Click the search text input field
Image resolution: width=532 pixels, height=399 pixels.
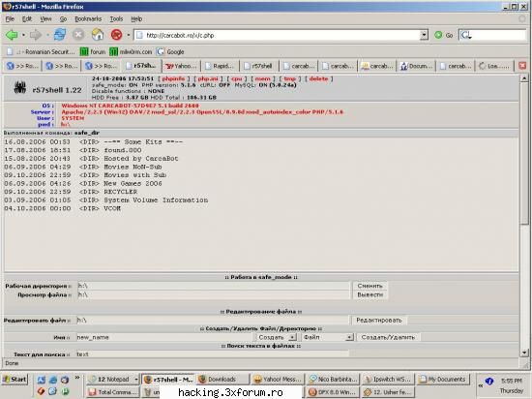coord(213,353)
